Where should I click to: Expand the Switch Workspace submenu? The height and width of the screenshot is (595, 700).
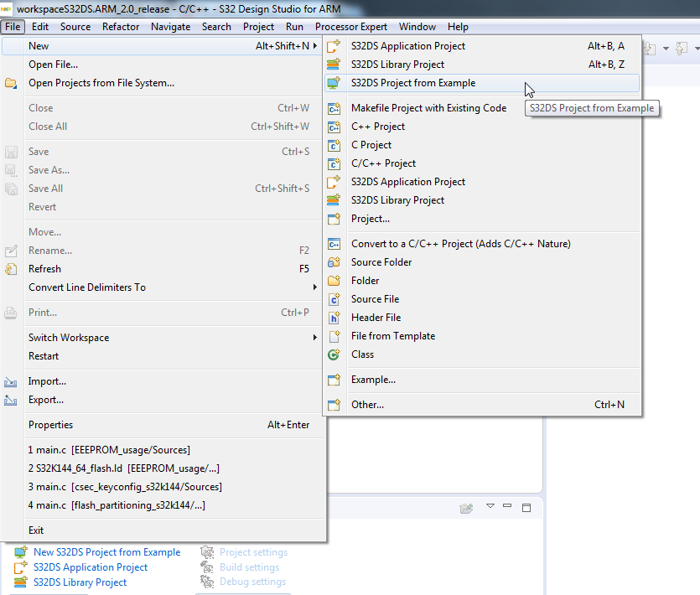[x=315, y=338]
